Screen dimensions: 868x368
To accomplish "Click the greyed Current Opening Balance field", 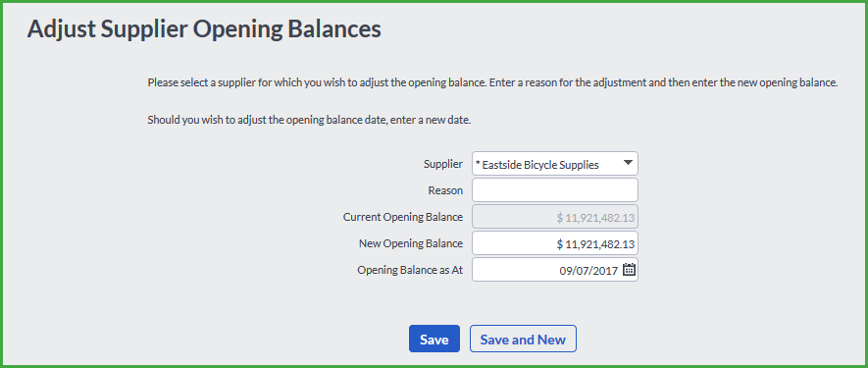I will pyautogui.click(x=555, y=217).
